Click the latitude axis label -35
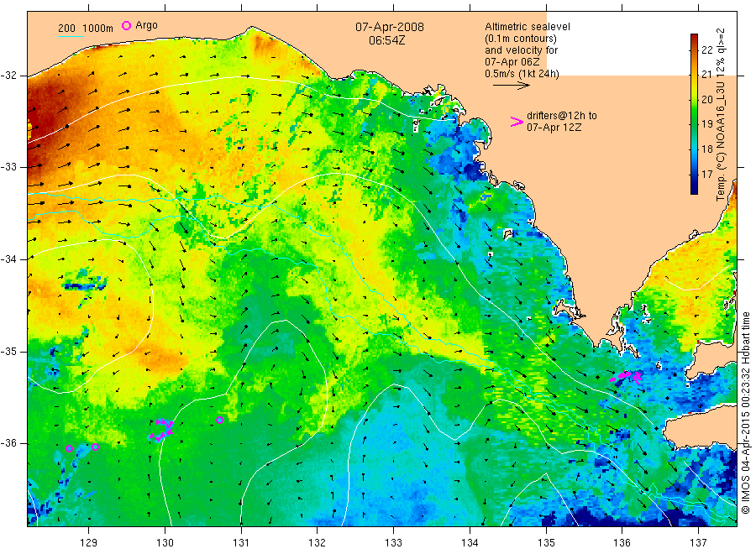The image size is (756, 554). (8, 351)
